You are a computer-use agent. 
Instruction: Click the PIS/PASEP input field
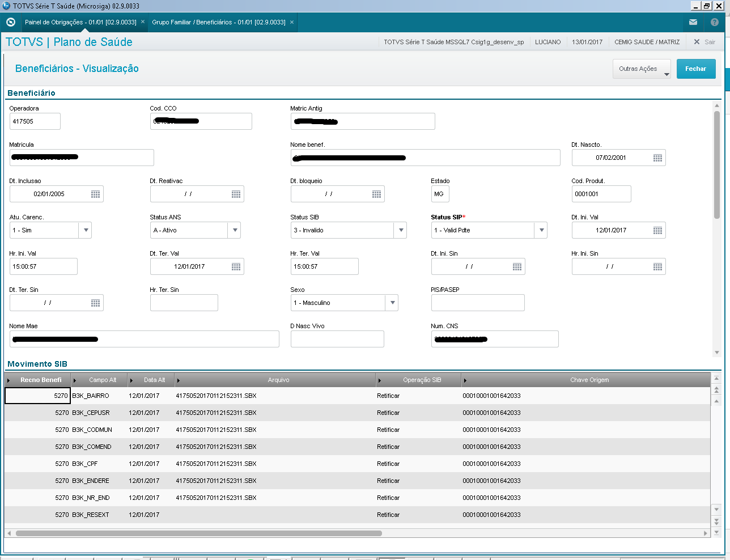tap(478, 303)
